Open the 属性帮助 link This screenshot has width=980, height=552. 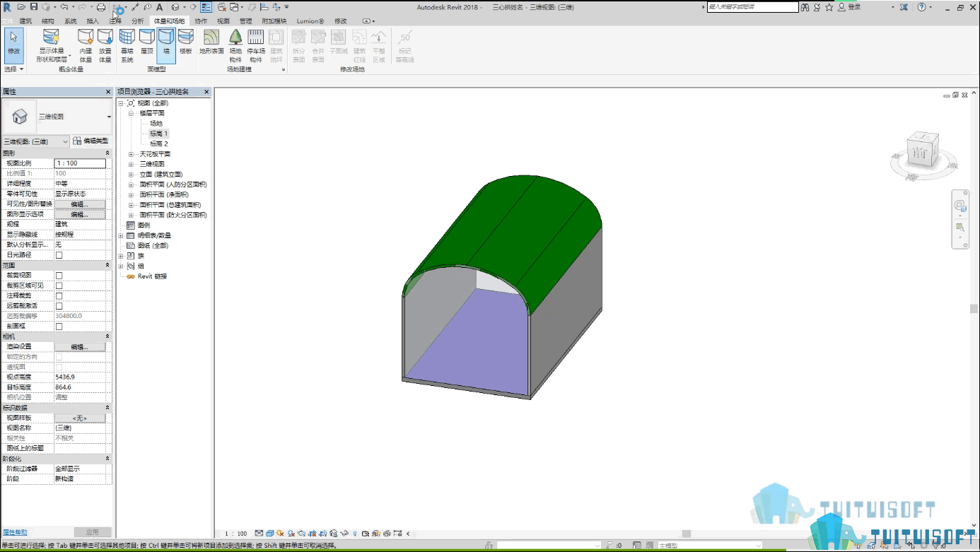[x=14, y=532]
